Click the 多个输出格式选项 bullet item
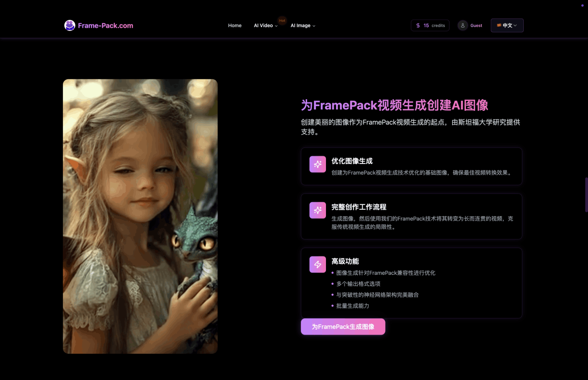This screenshot has width=588, height=380. tap(358, 284)
